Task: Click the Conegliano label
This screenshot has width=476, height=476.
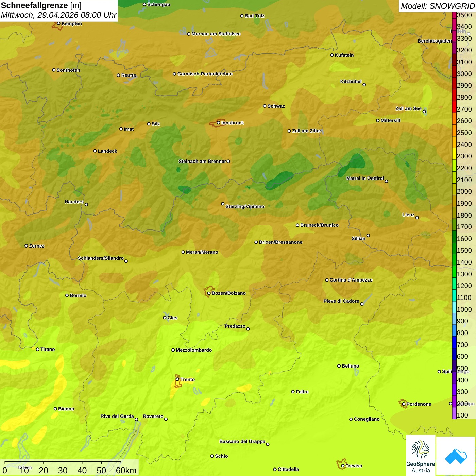Action: pyautogui.click(x=367, y=419)
